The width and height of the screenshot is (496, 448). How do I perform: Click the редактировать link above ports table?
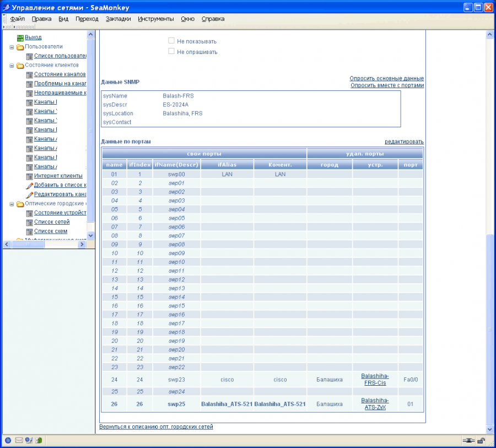click(404, 142)
